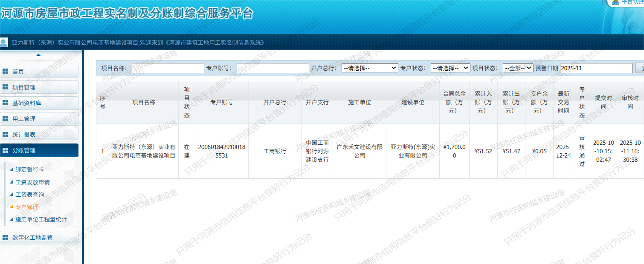Click the 数字化工地监管 grid icon
Screen dimensions: 644x264
tap(5, 238)
